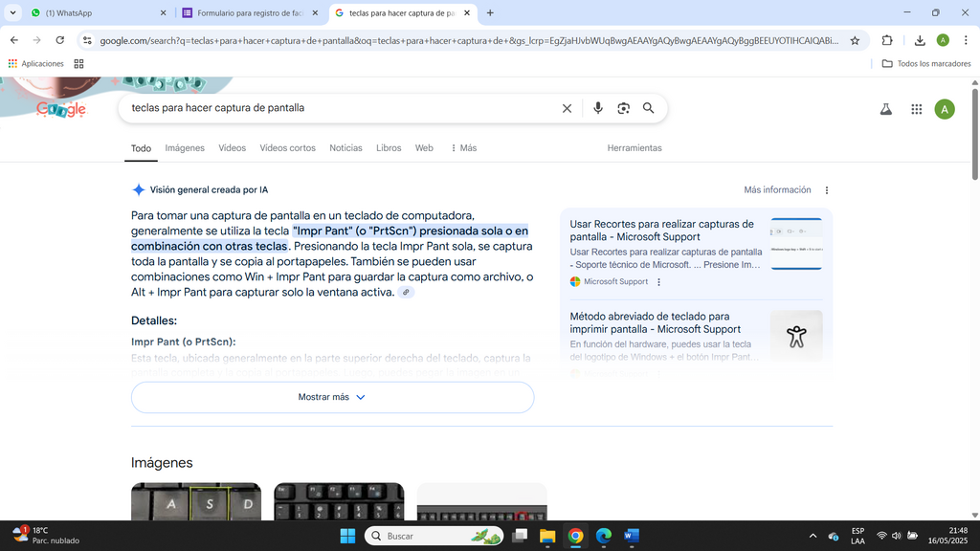Open the Google apps grid icon
This screenshot has height=551, width=980.
tap(916, 109)
